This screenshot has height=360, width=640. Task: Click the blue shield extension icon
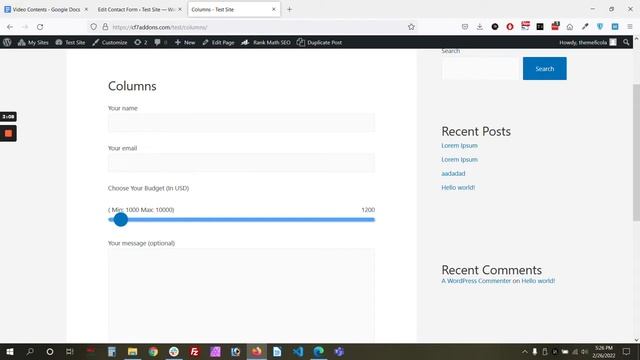tap(600, 27)
